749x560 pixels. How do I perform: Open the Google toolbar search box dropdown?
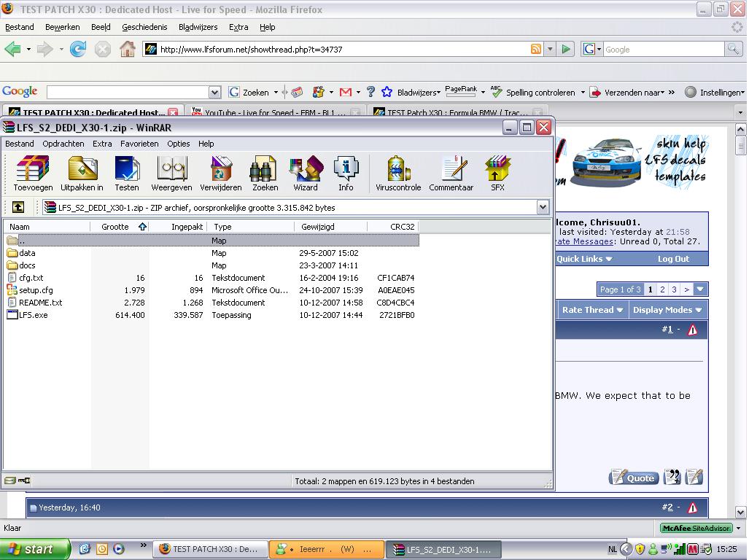(x=215, y=92)
